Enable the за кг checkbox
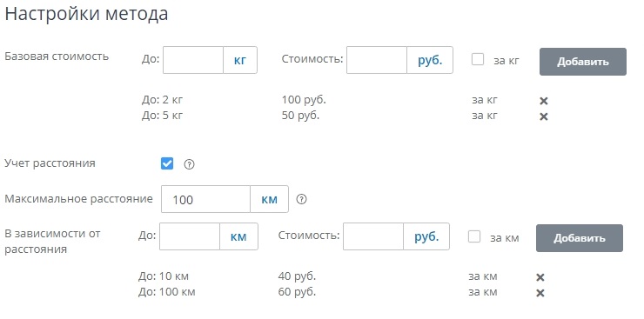 (478, 60)
